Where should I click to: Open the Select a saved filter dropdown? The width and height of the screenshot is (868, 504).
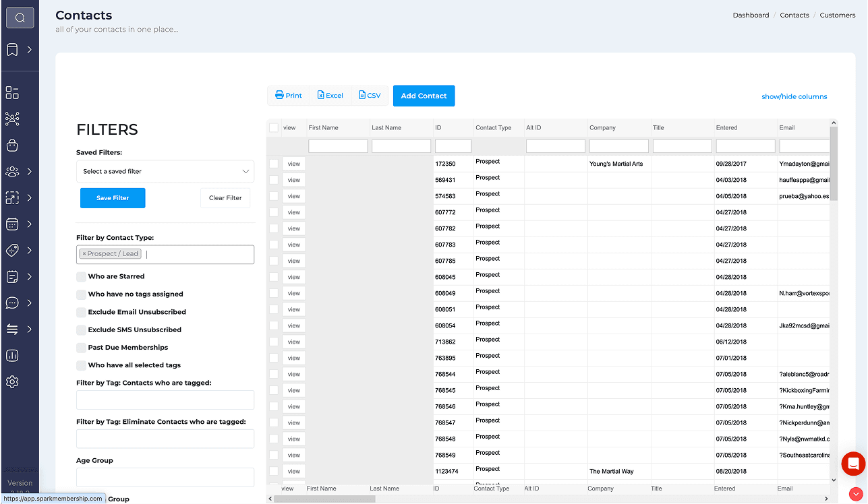pyautogui.click(x=165, y=171)
